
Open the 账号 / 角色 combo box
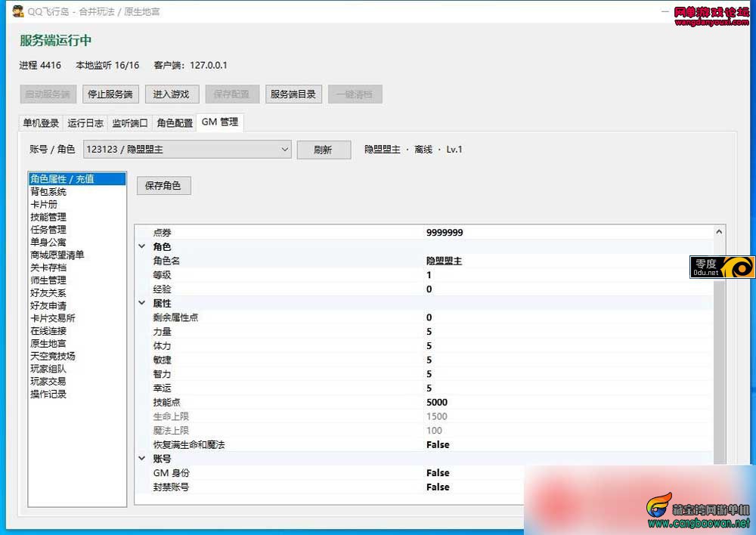(187, 150)
